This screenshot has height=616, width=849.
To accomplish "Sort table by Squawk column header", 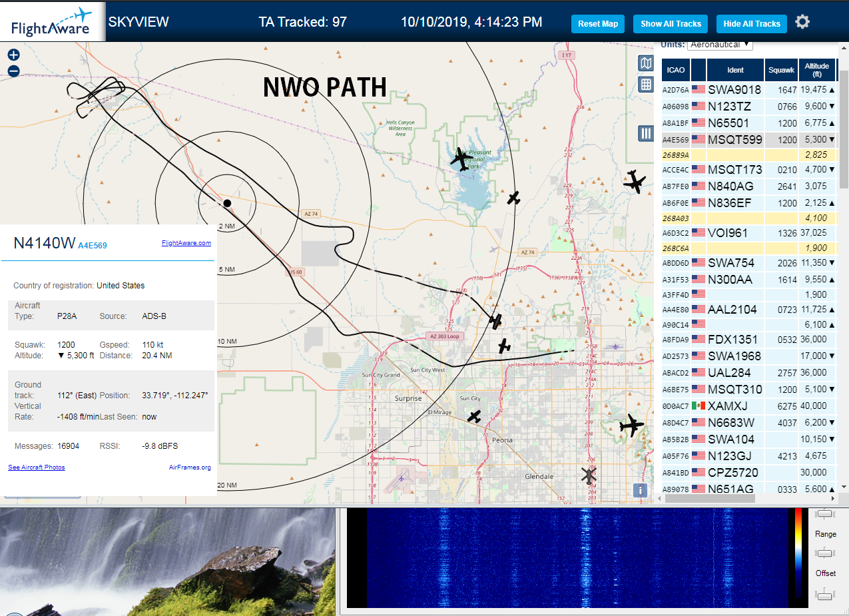I will click(780, 69).
